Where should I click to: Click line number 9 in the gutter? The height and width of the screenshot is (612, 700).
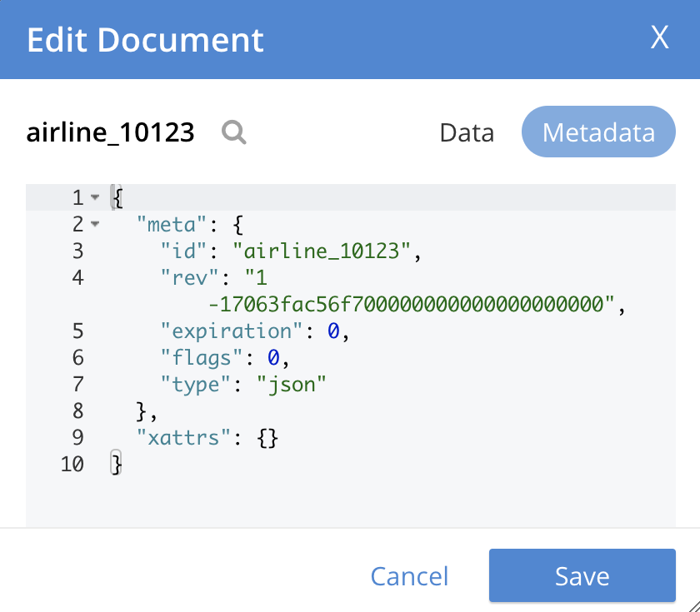(78, 437)
